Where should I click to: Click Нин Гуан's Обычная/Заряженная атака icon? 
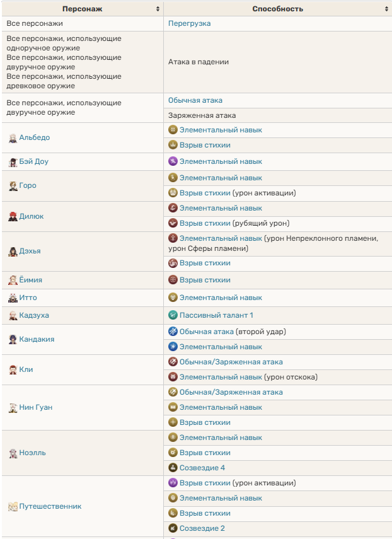click(x=173, y=392)
